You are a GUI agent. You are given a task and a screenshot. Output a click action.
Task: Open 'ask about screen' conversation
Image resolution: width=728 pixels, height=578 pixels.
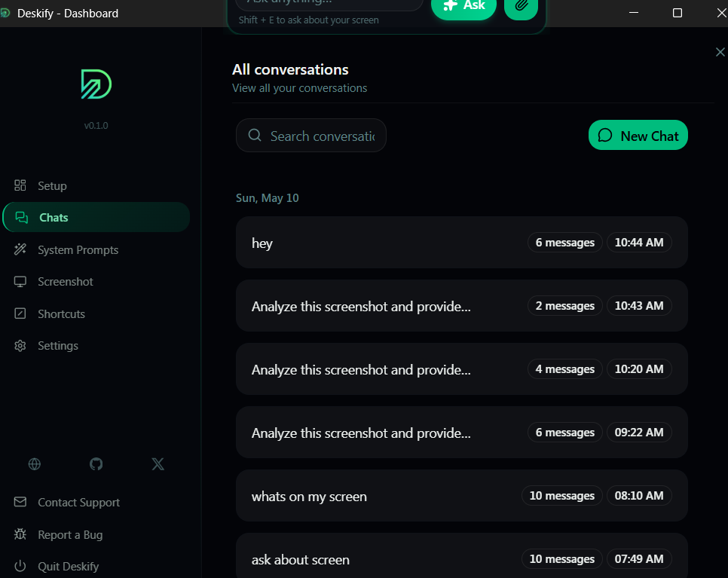pos(461,555)
